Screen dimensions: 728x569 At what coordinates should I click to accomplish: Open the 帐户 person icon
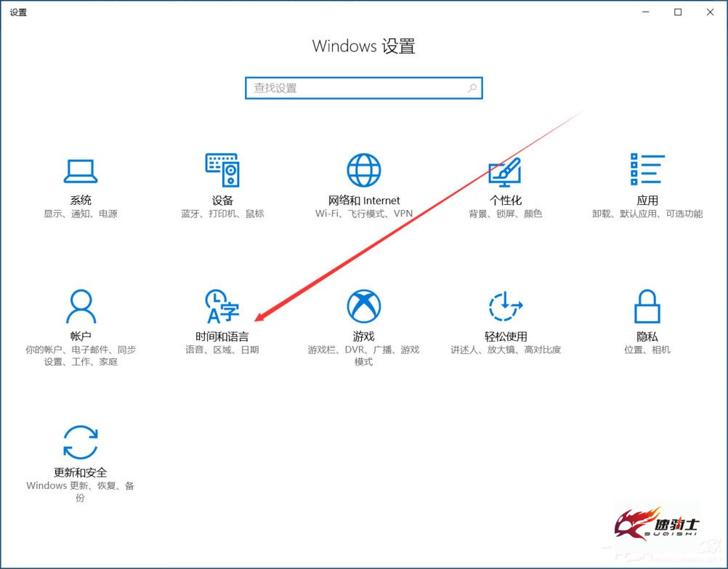[81, 306]
